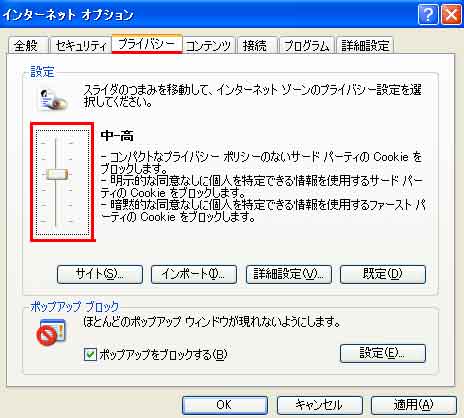The width and height of the screenshot is (464, 418).
Task: Click the インポート(I)... button
Action: tap(194, 274)
